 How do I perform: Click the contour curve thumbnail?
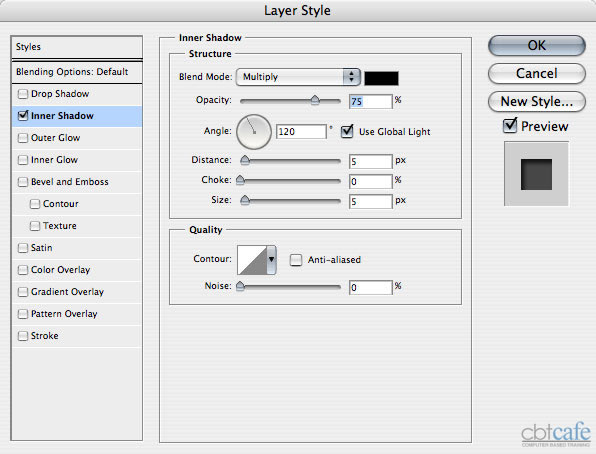tap(252, 260)
